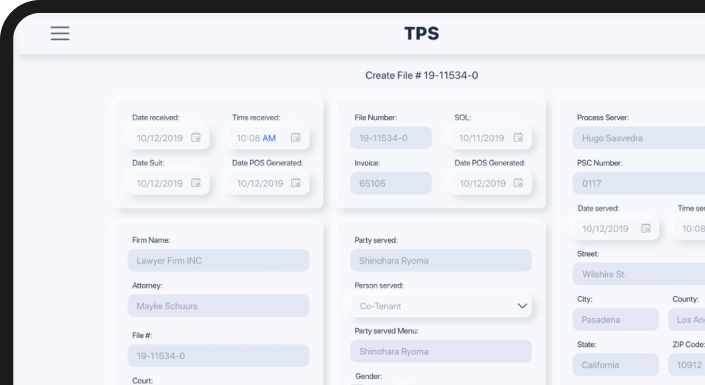Click the Create File # 19-11534-0 heading
This screenshot has width=705, height=385.
422,76
